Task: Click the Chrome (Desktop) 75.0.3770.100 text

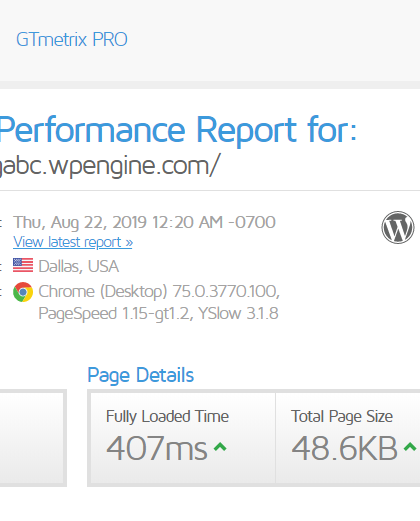Action: [159, 292]
